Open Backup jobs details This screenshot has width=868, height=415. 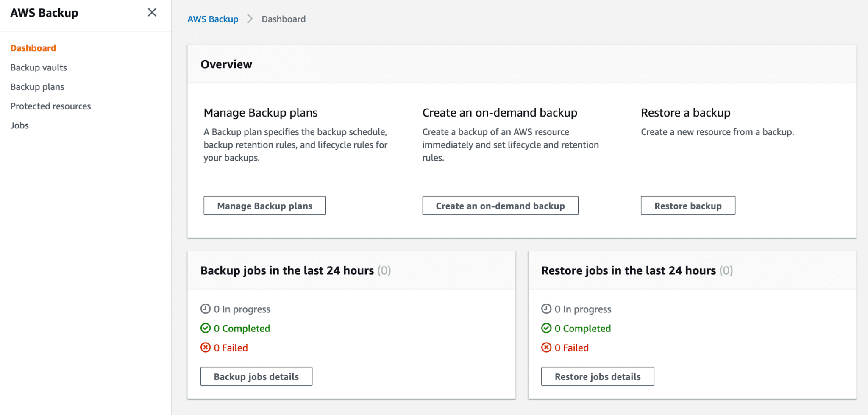[256, 376]
